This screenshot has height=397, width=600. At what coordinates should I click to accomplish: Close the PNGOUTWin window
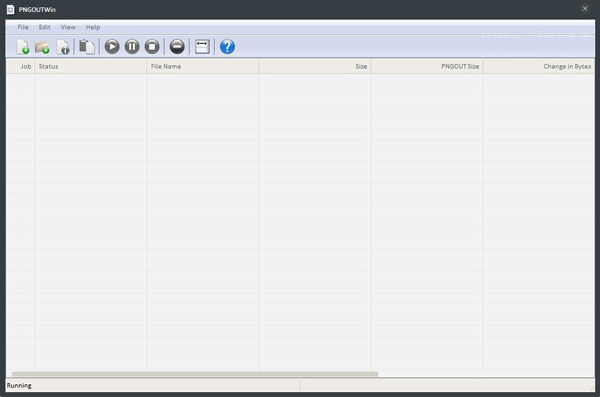click(x=585, y=8)
